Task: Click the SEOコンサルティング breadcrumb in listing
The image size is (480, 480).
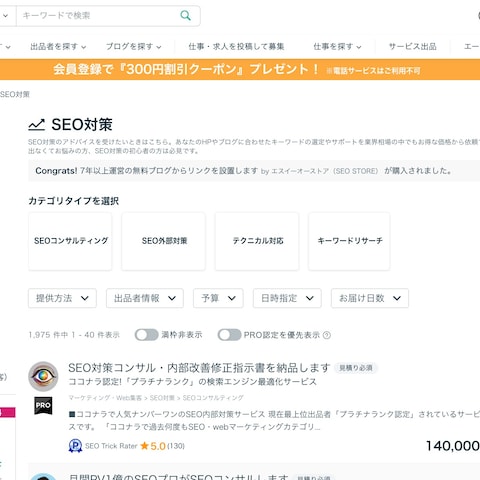Action: pyautogui.click(x=213, y=398)
